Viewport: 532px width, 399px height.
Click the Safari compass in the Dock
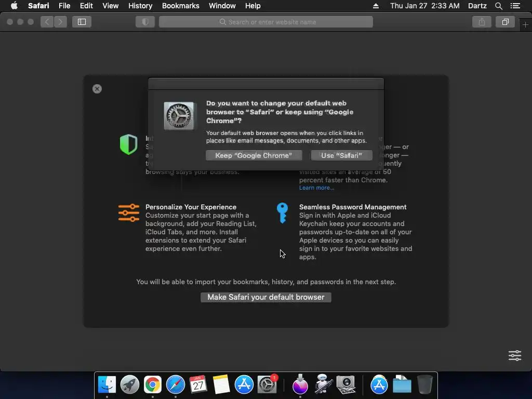click(176, 384)
